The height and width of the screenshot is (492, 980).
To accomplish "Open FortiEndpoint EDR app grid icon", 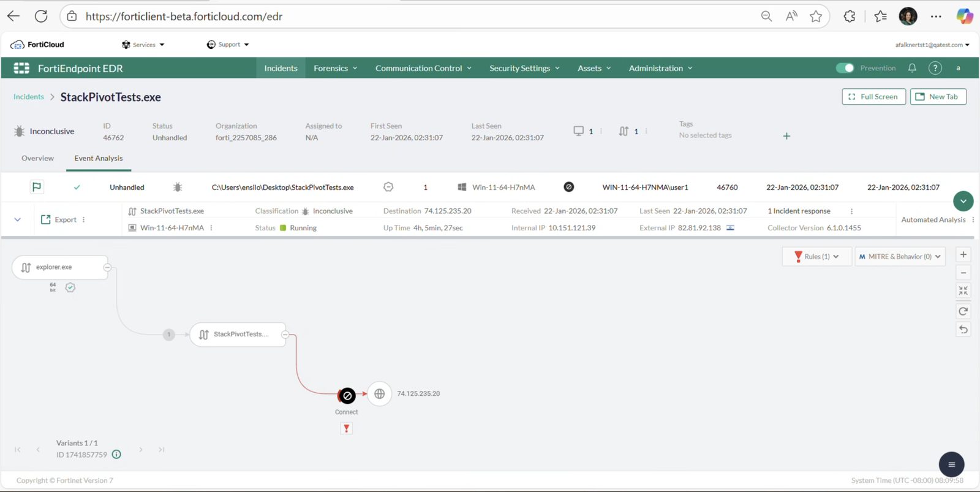I will coord(21,68).
